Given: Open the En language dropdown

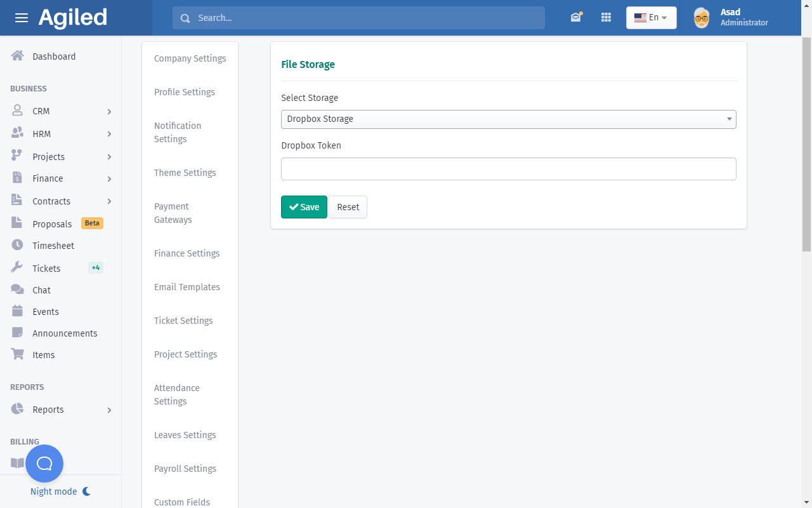Looking at the screenshot, I should [651, 18].
